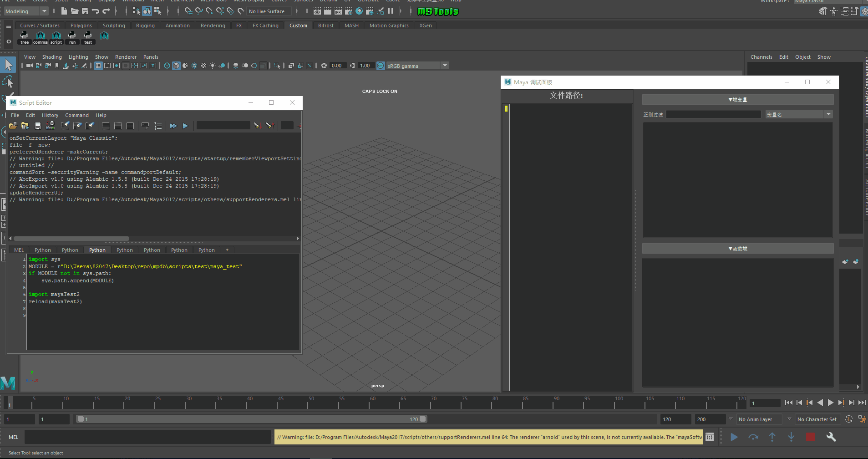Undo the last action with the undo arrow
The width and height of the screenshot is (868, 459).
click(x=96, y=11)
